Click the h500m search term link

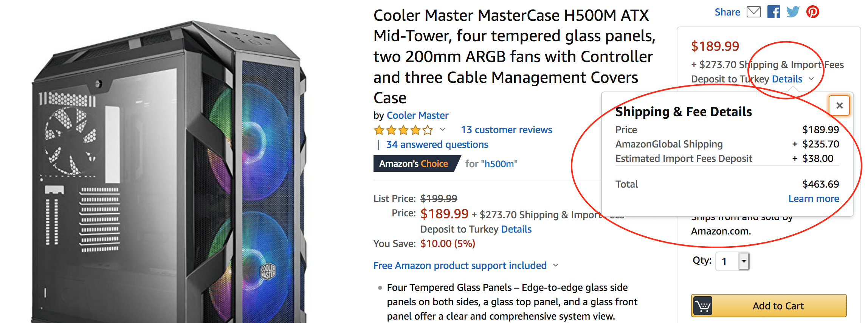point(499,164)
